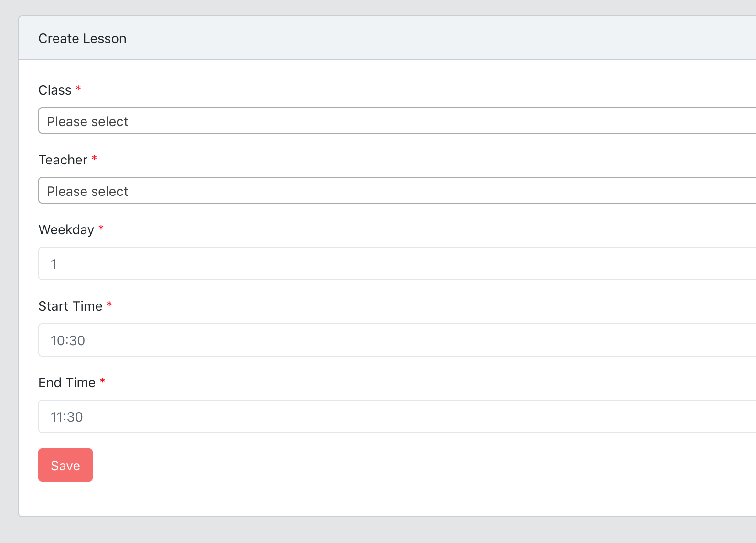756x543 pixels.
Task: Expand the Teacher select box
Action: 397,191
